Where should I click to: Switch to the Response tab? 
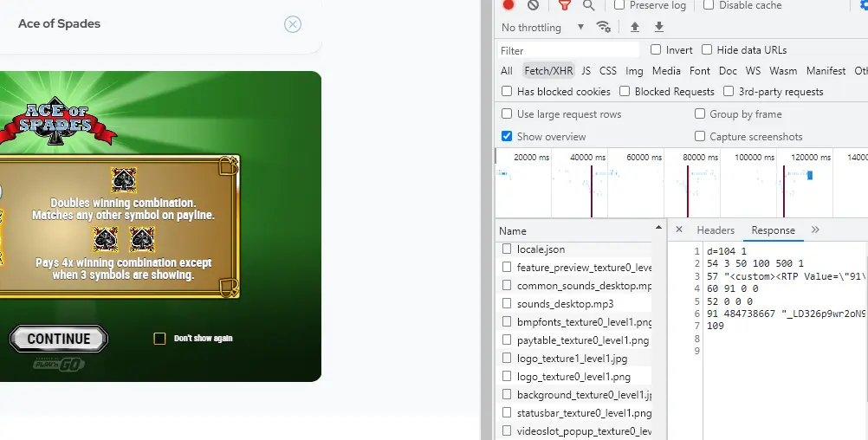coord(773,230)
